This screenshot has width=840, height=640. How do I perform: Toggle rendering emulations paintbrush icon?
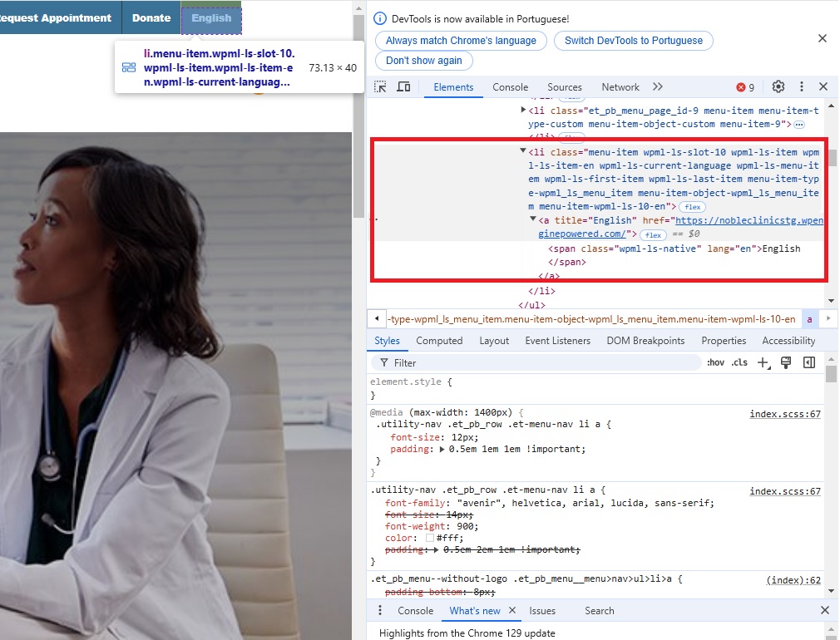click(786, 362)
